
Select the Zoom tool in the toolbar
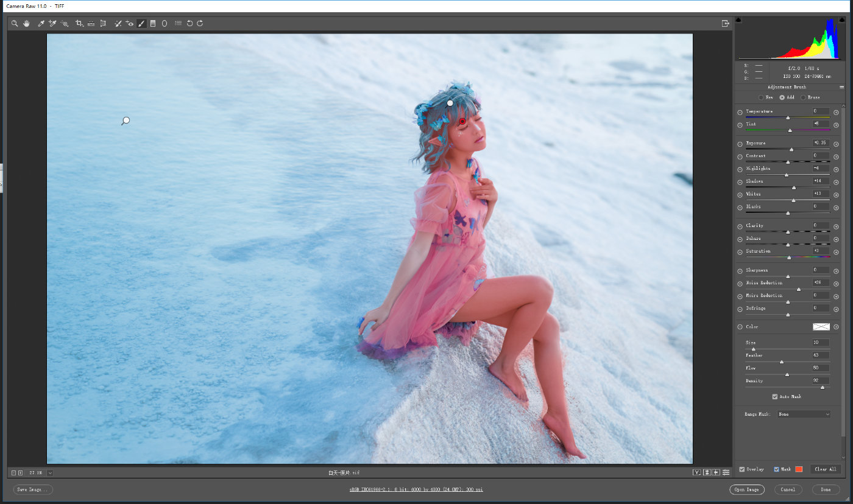[x=15, y=24]
